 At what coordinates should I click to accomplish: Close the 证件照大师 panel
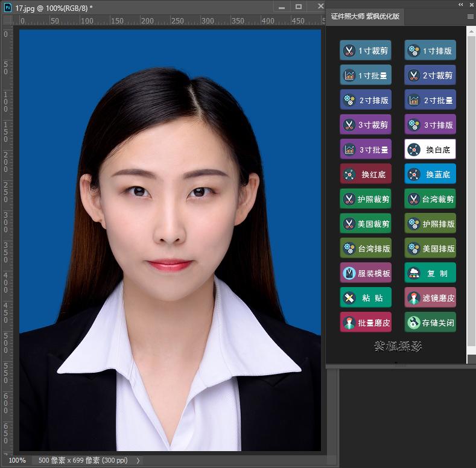pyautogui.click(x=472, y=5)
